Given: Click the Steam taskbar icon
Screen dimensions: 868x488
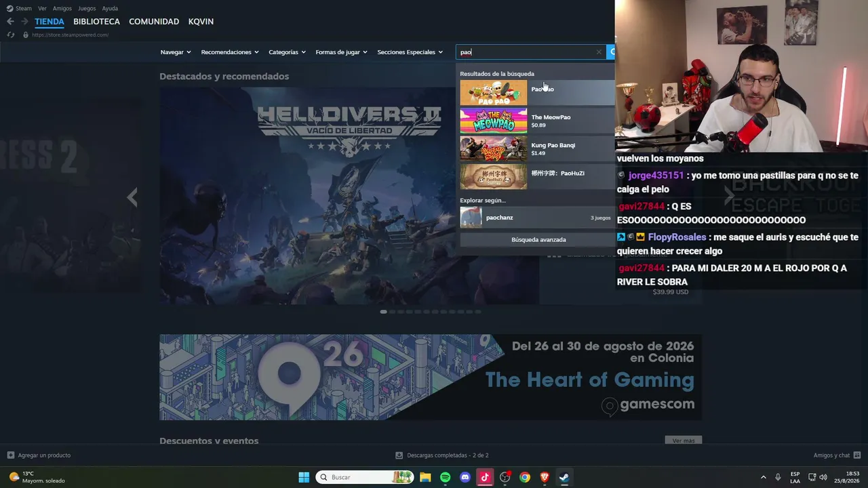Looking at the screenshot, I should tap(564, 477).
